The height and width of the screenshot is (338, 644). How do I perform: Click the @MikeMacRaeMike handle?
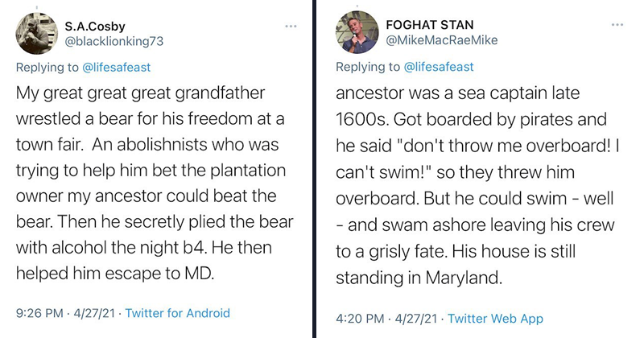coord(442,40)
